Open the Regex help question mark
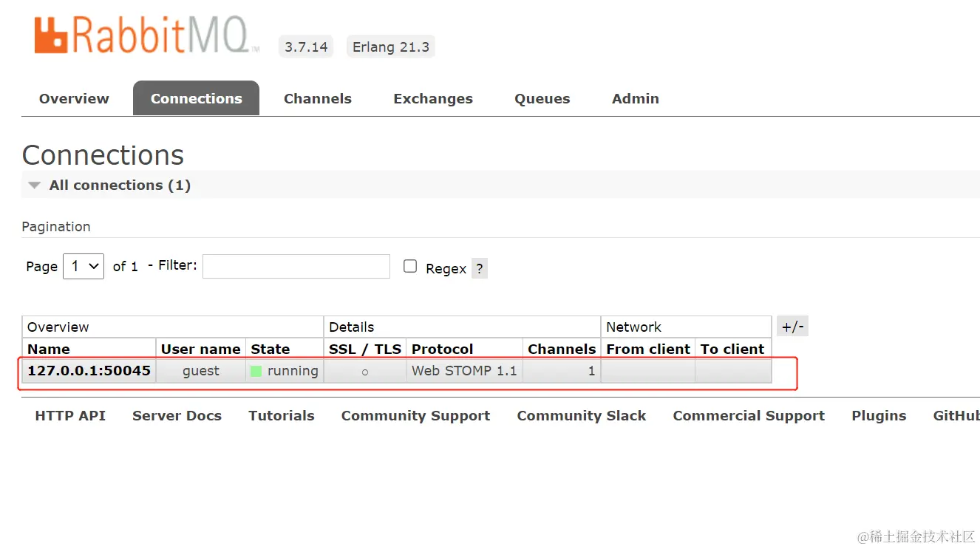Screen dimensions: 980x549 point(479,268)
